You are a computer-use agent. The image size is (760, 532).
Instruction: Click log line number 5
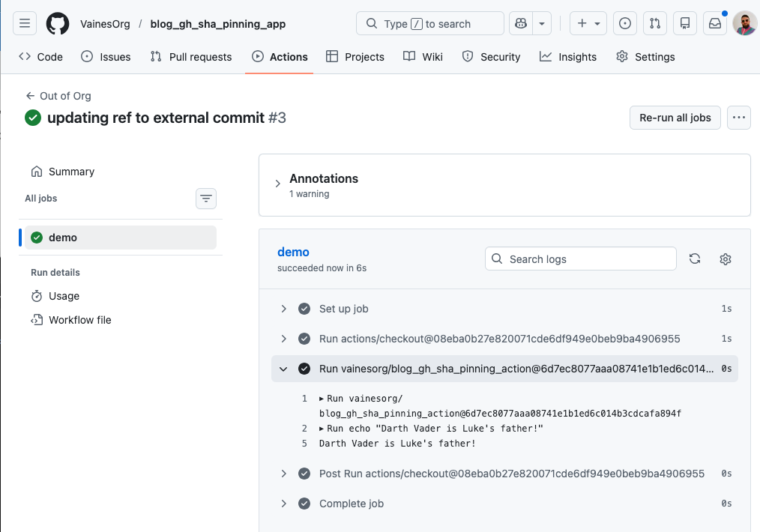point(304,444)
